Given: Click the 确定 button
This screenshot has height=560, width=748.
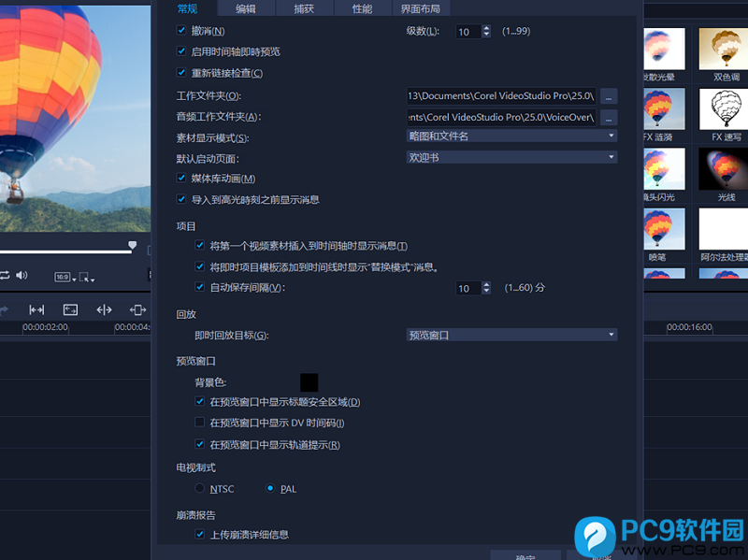Looking at the screenshot, I should (525, 555).
